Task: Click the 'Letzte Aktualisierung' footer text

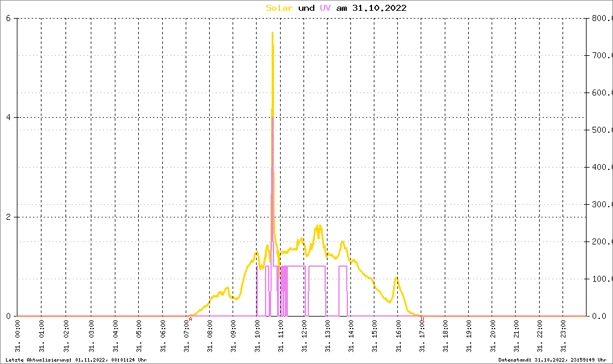Action: coord(76,360)
